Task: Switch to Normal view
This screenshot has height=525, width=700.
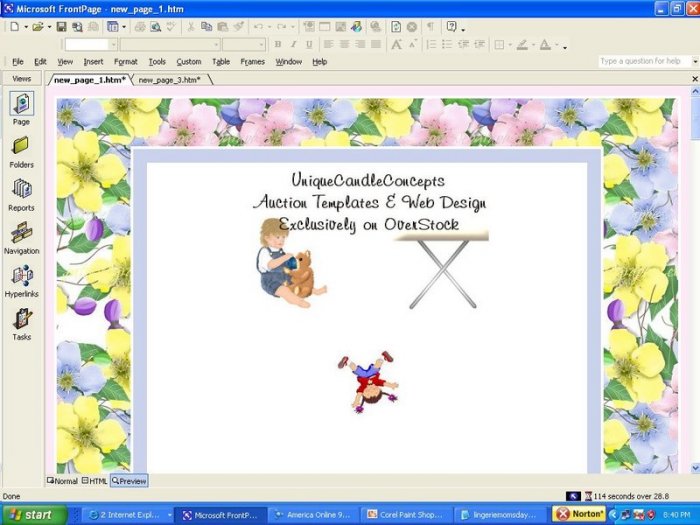Action: 62,481
